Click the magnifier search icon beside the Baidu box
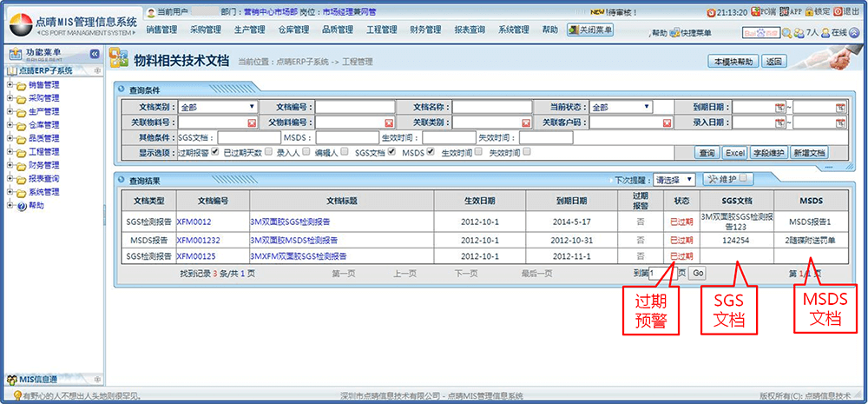The width and height of the screenshot is (868, 404). (787, 33)
